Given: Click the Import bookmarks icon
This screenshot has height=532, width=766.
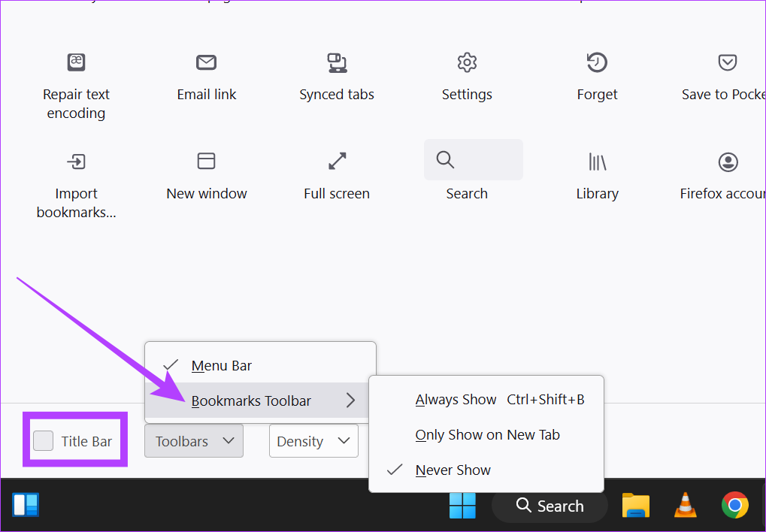Looking at the screenshot, I should coord(76,161).
